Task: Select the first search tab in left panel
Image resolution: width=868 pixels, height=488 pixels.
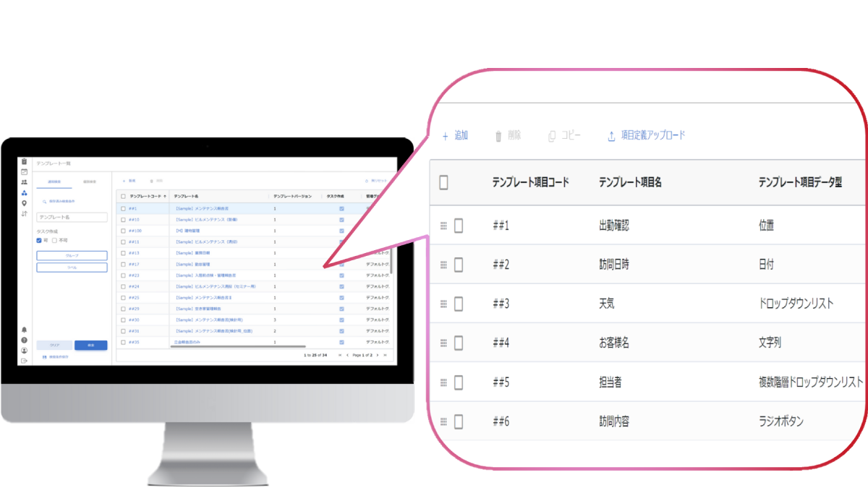Action: click(x=54, y=181)
